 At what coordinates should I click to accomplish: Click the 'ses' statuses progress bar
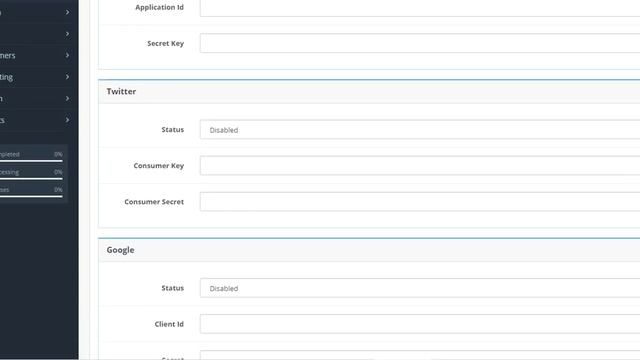tap(31, 196)
